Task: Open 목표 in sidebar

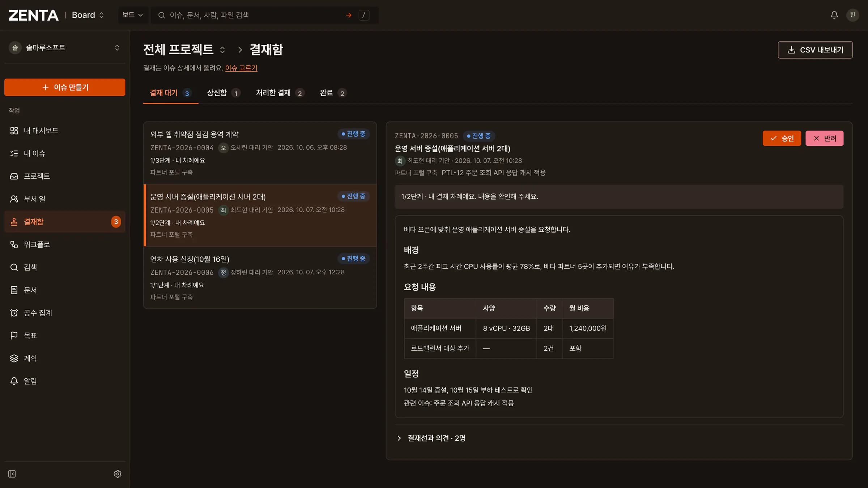Action: pyautogui.click(x=65, y=335)
